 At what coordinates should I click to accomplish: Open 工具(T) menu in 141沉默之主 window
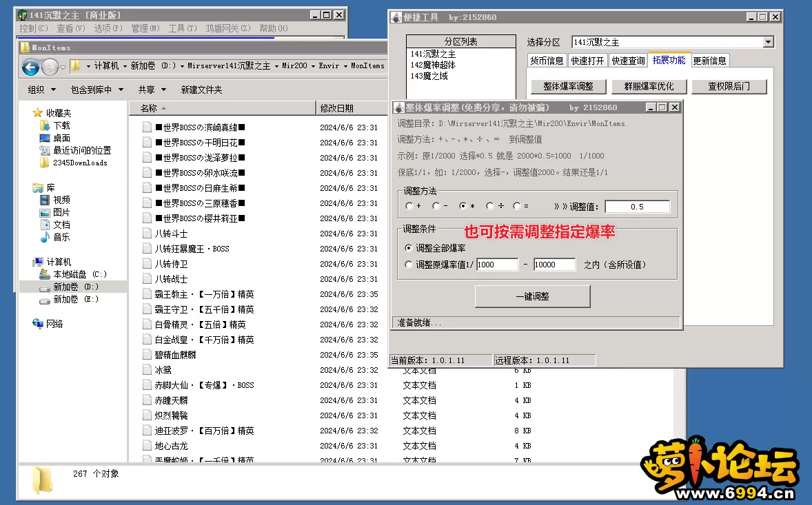(183, 28)
